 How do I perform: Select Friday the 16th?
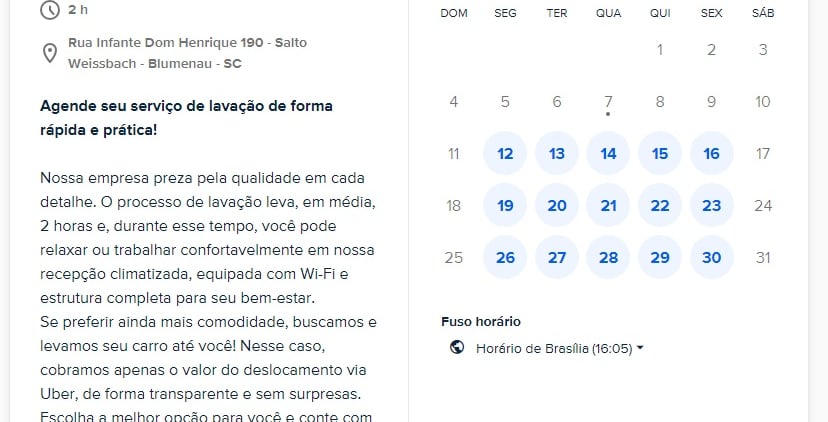tap(711, 153)
